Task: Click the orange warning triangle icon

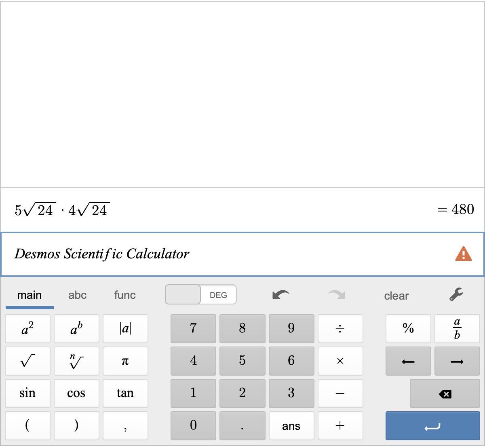Action: pos(463,254)
